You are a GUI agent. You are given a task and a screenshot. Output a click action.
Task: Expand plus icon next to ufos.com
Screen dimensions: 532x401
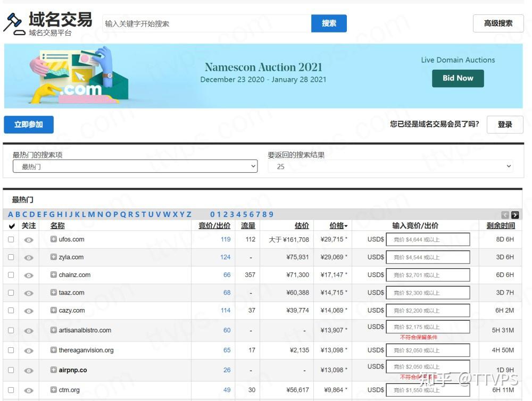click(x=54, y=239)
